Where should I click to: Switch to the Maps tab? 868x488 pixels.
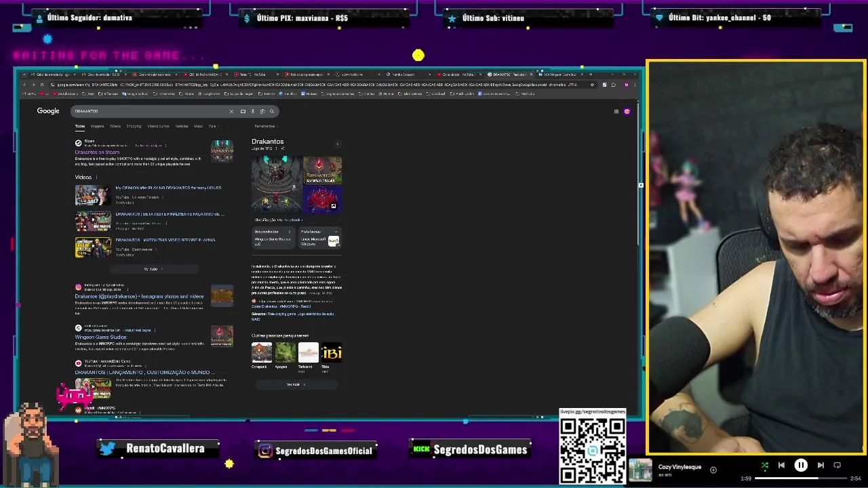click(198, 126)
